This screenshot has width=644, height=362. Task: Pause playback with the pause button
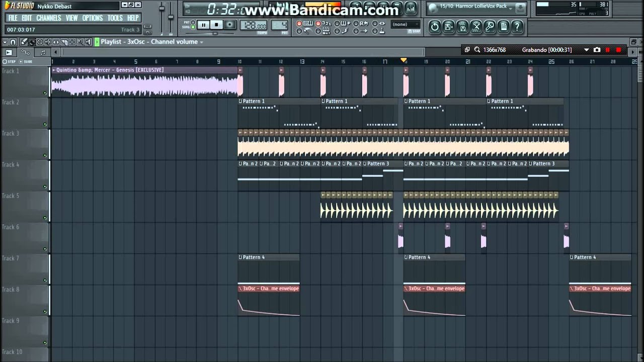point(203,25)
